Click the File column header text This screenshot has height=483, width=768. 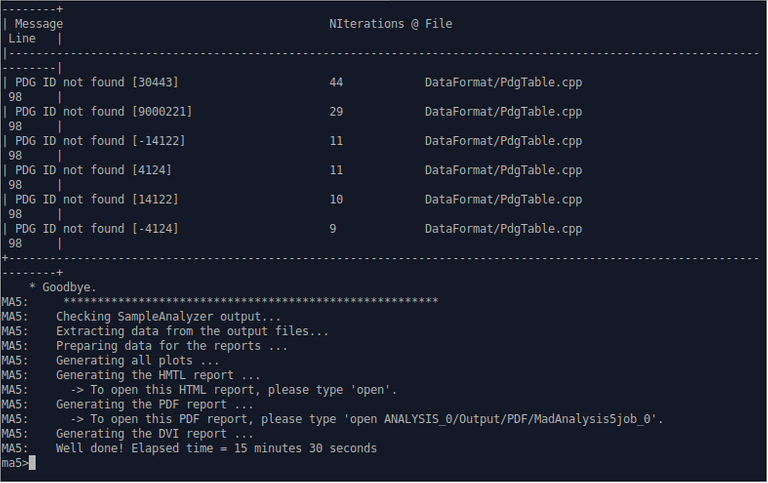438,24
